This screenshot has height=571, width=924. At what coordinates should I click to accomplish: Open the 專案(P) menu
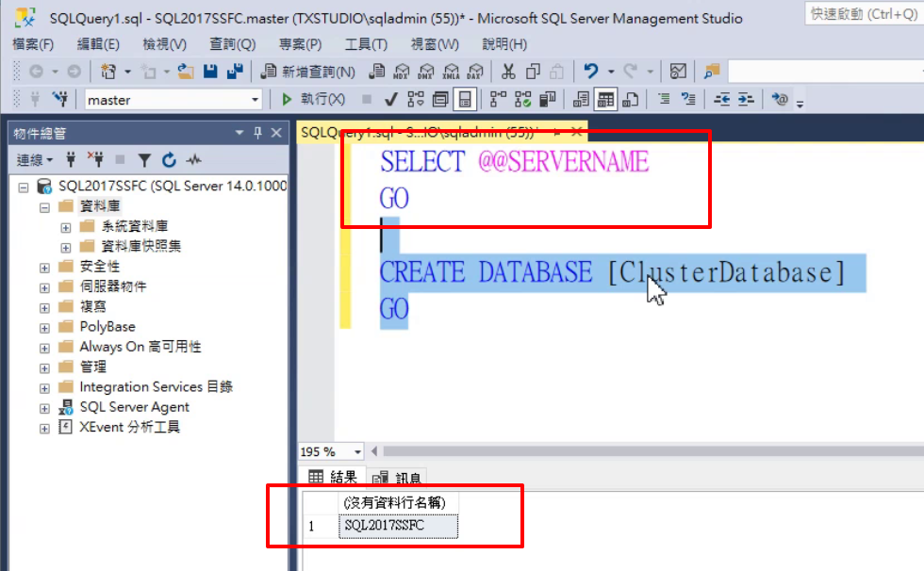coord(300,44)
